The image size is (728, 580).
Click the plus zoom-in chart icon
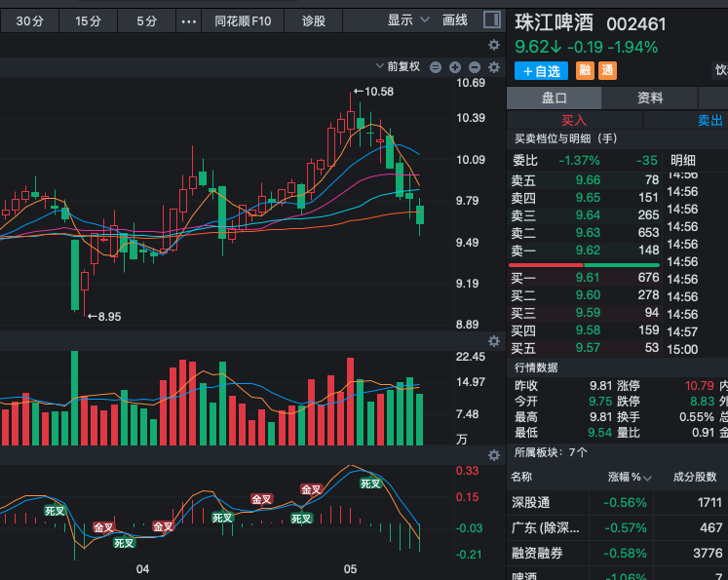pyautogui.click(x=455, y=67)
